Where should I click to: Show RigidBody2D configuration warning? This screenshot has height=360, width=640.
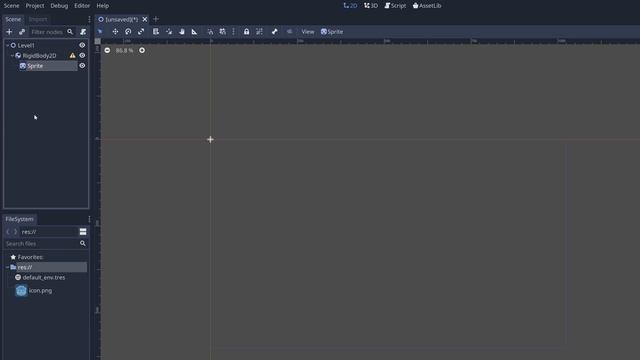[x=72, y=56]
